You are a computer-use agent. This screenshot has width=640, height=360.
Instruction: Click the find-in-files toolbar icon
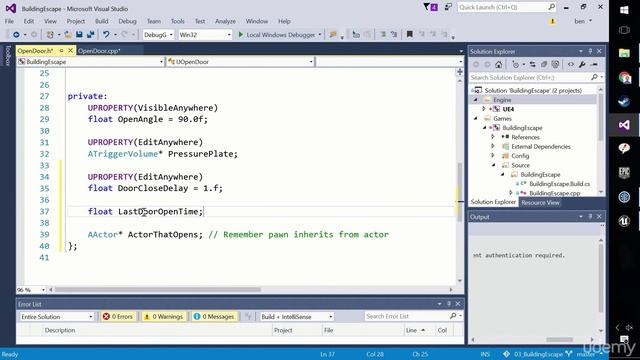click(x=333, y=35)
